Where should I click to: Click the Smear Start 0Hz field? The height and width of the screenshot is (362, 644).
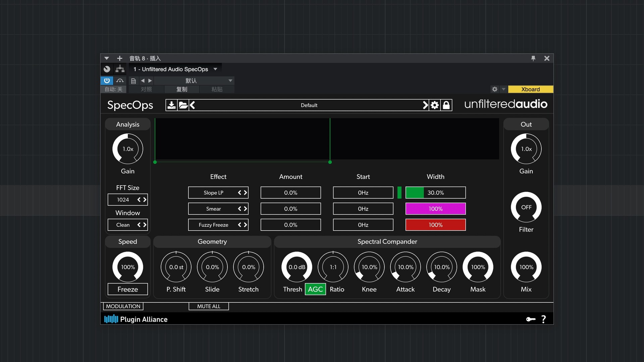point(363,209)
